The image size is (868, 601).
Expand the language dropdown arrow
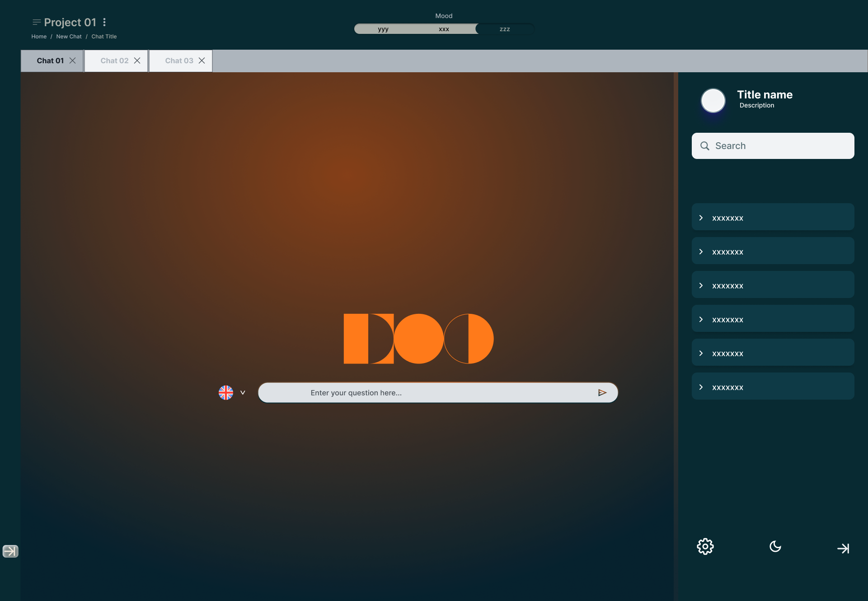243,392
